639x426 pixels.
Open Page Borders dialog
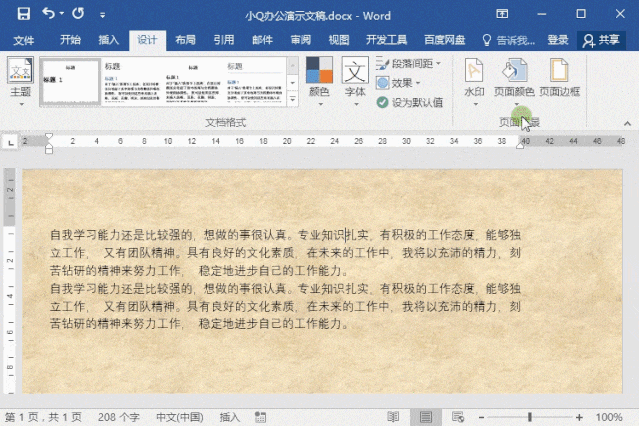coord(559,78)
